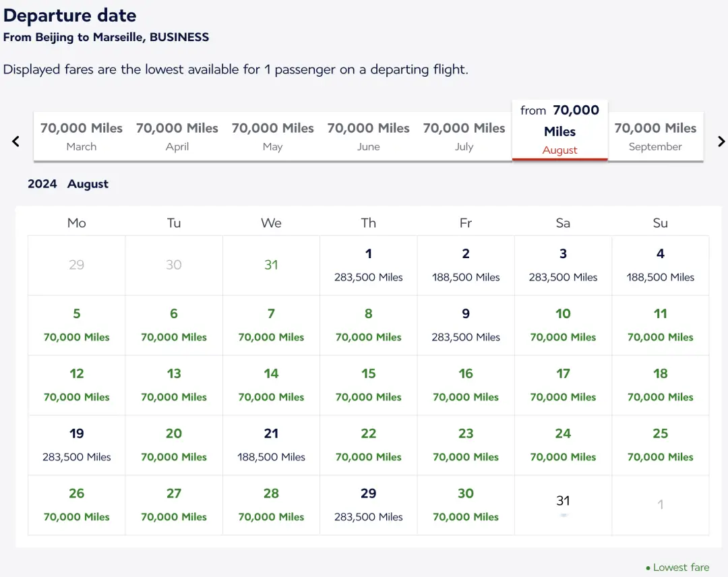Select the April 70,000 Miles tab
Viewport: 728px width, 577px height.
click(177, 136)
